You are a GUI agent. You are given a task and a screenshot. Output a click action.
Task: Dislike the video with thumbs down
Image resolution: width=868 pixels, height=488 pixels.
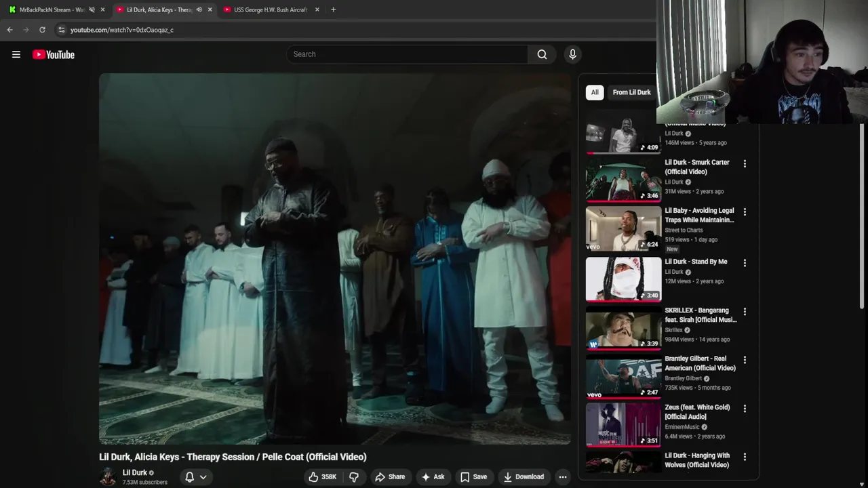[354, 477]
